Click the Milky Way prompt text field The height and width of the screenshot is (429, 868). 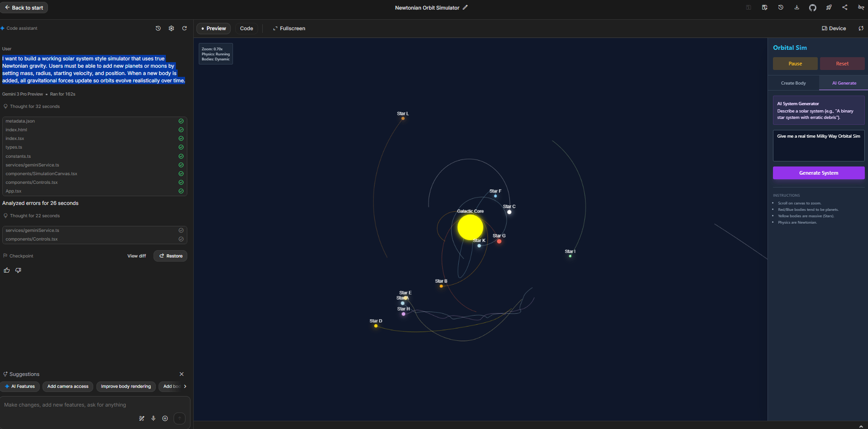point(818,145)
